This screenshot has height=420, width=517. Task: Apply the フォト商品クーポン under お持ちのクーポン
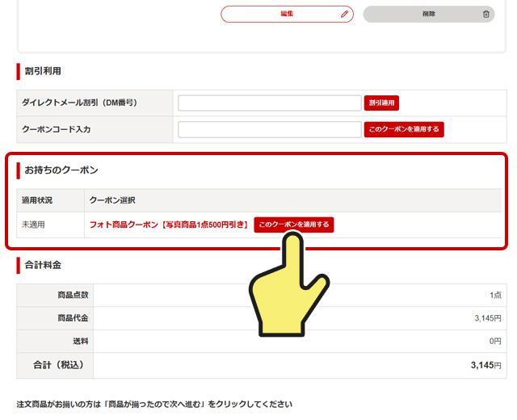point(293,225)
